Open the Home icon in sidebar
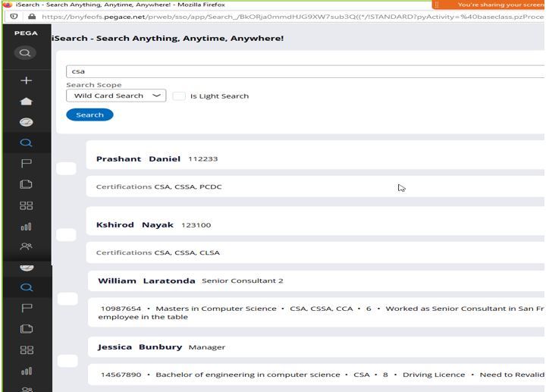Image resolution: width=549 pixels, height=392 pixels. click(x=27, y=102)
